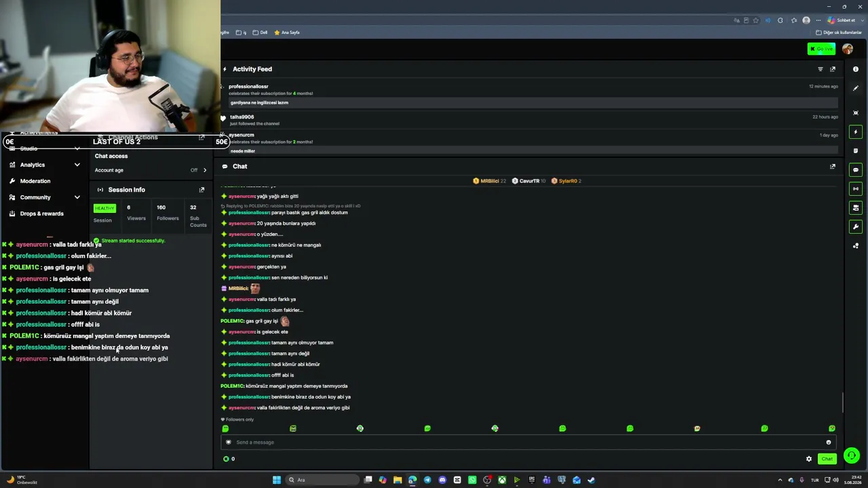Open Steam from the taskbar
The height and width of the screenshot is (488, 868).
coord(591,480)
